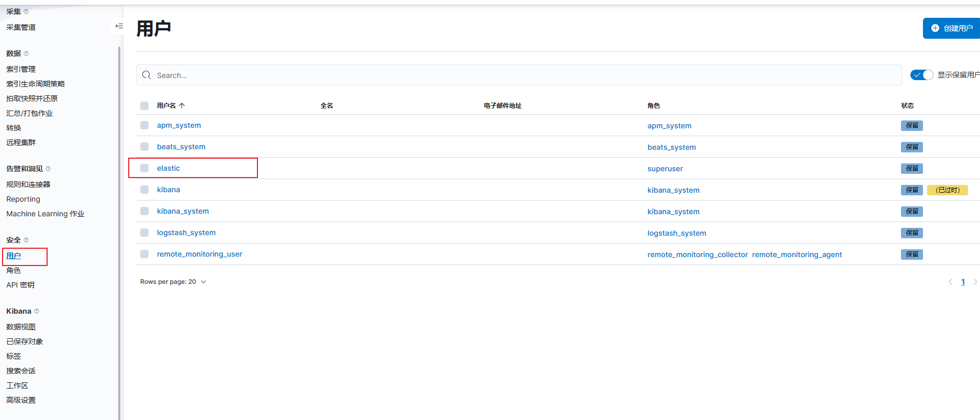Open apm_system user link
The width and height of the screenshot is (980, 420).
tap(179, 125)
